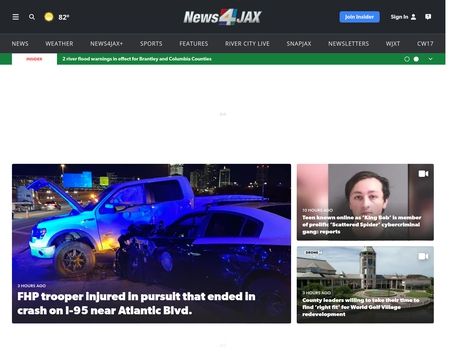Select the first alert indicator dot
Viewport: 450px width, 360px height.
click(407, 59)
